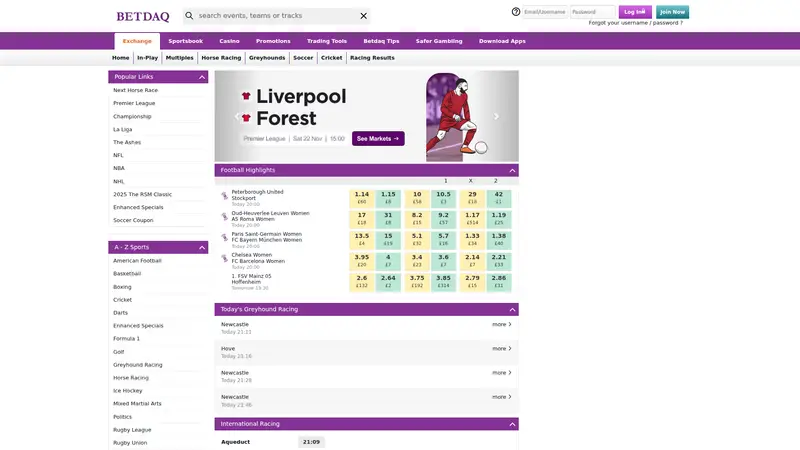Expand more for Newcastle 21:11 race
Image resolution: width=800 pixels, height=450 pixels.
click(x=502, y=324)
